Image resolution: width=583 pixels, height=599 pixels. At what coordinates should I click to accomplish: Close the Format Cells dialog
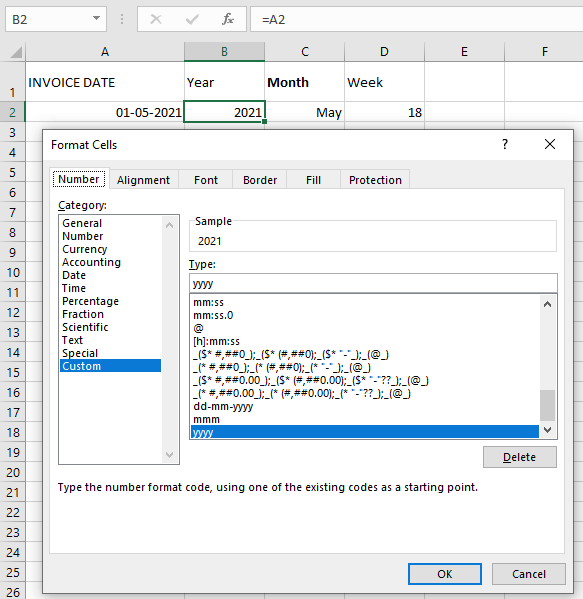(550, 144)
